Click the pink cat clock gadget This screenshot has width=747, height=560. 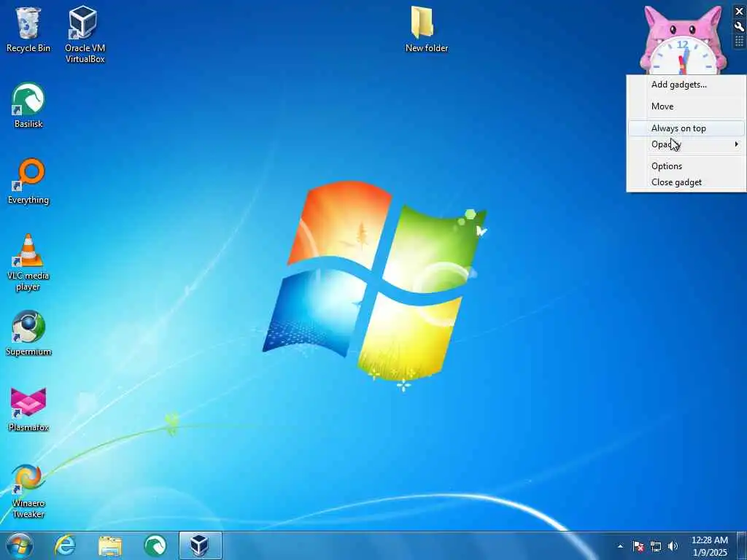tap(683, 41)
